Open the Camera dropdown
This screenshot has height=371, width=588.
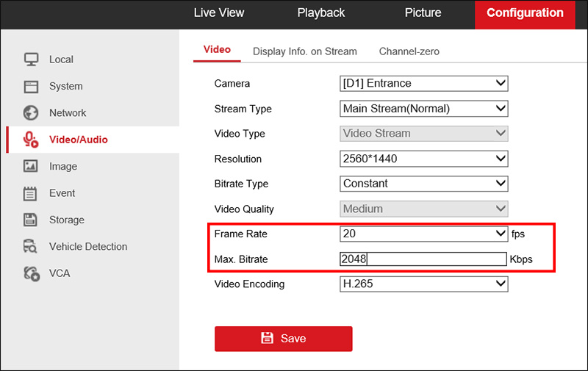(424, 84)
